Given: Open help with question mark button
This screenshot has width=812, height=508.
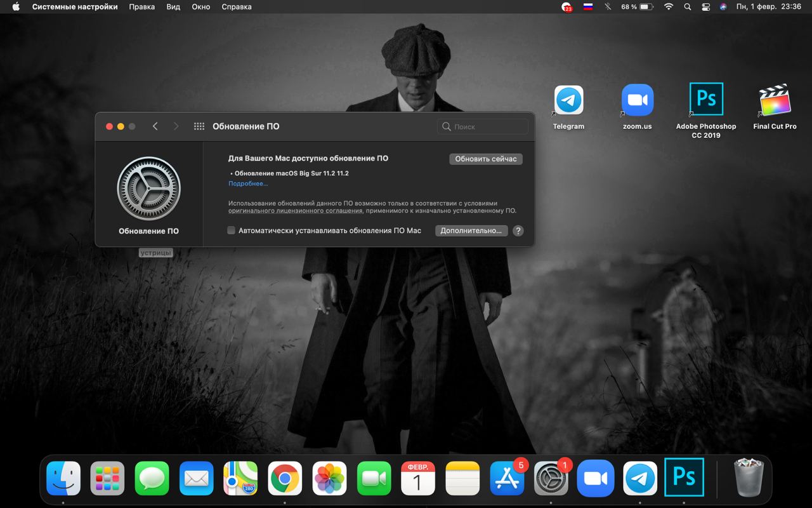Looking at the screenshot, I should [x=518, y=231].
